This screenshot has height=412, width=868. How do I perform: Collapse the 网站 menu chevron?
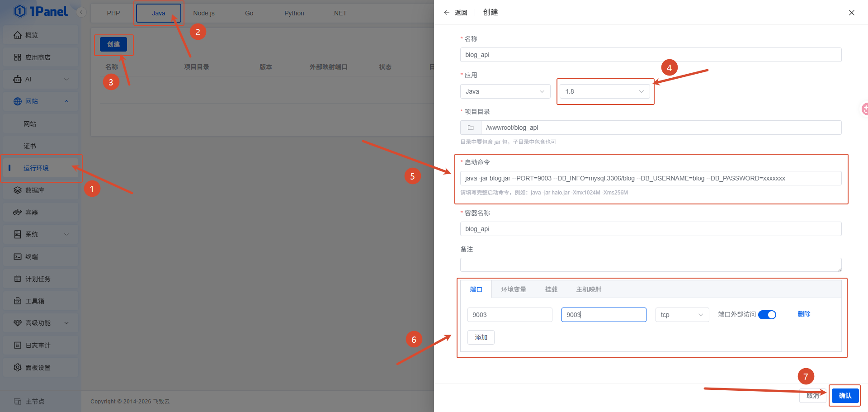tap(66, 101)
